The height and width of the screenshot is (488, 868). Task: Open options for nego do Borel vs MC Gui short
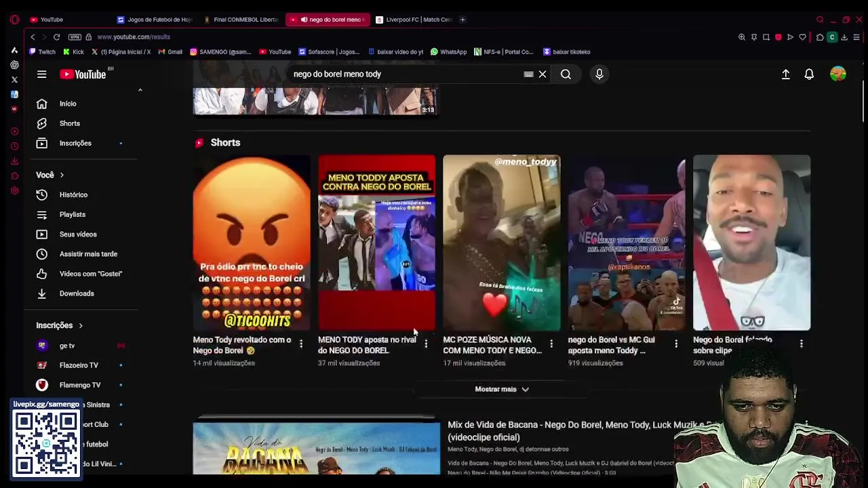coord(676,344)
